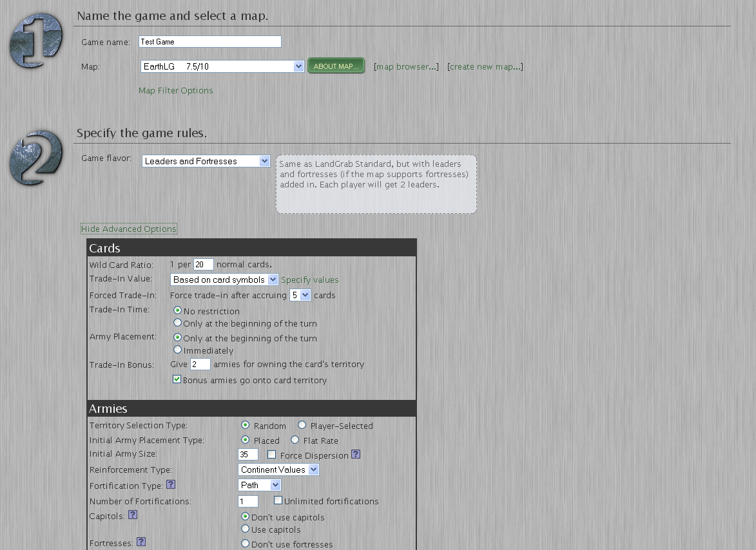This screenshot has height=550, width=756.
Task: Click the help icon beside Fortification Type
Action: click(x=171, y=484)
